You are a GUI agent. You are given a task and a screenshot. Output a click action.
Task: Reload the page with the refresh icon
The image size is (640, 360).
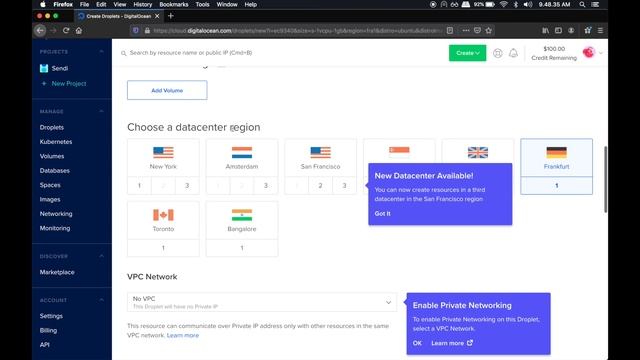coord(66,31)
